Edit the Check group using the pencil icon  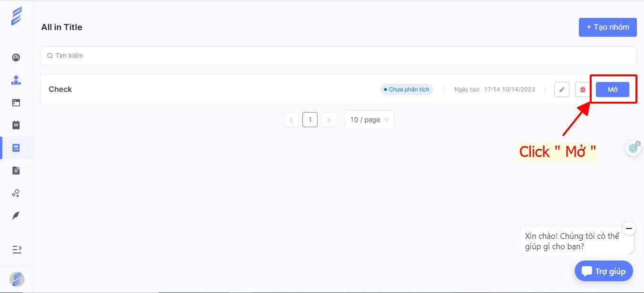(x=561, y=89)
